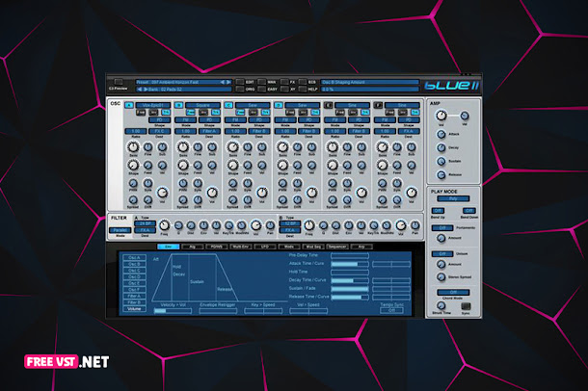The image size is (588, 391).
Task: Open Filter B type 12 BP dropdown
Action: point(290,223)
